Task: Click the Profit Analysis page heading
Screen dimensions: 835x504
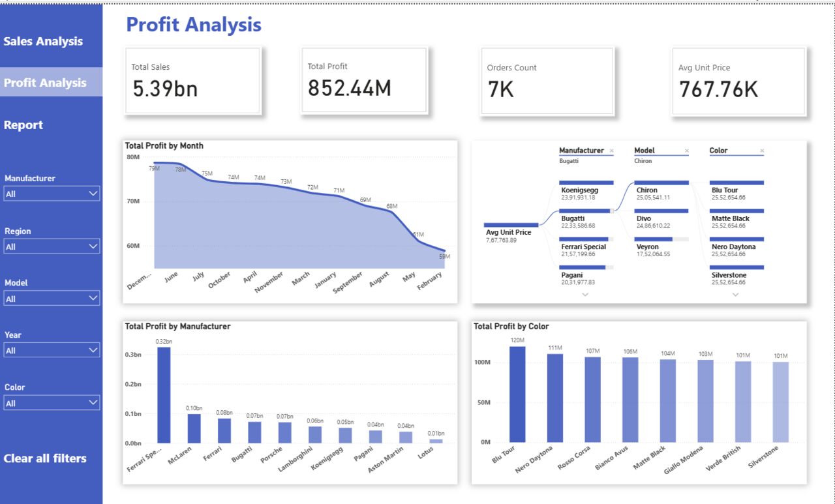Action: pos(194,25)
